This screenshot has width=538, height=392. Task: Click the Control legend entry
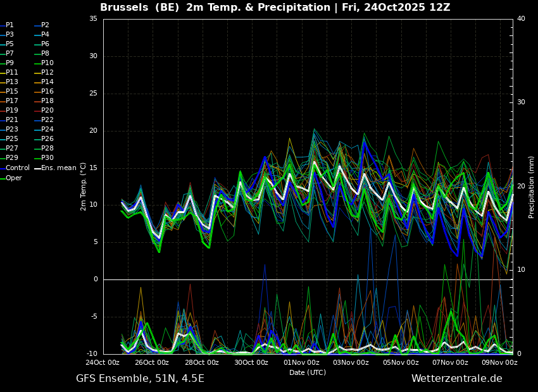(15, 168)
